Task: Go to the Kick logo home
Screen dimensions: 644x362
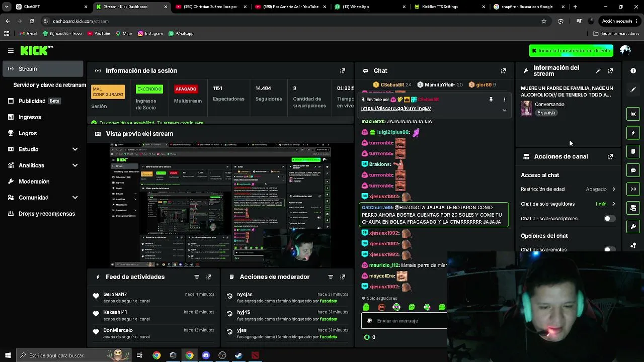Action: 36,51
